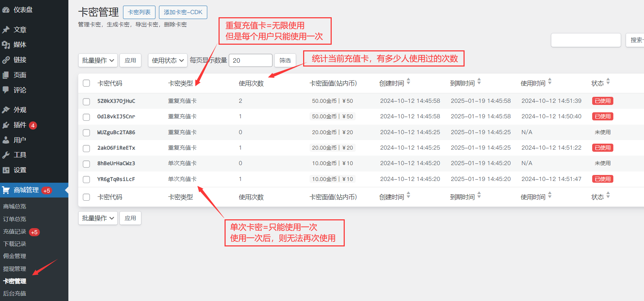This screenshot has width=644, height=301.
Task: Sort by 使用时间 arrows in table footer
Action: click(x=550, y=195)
